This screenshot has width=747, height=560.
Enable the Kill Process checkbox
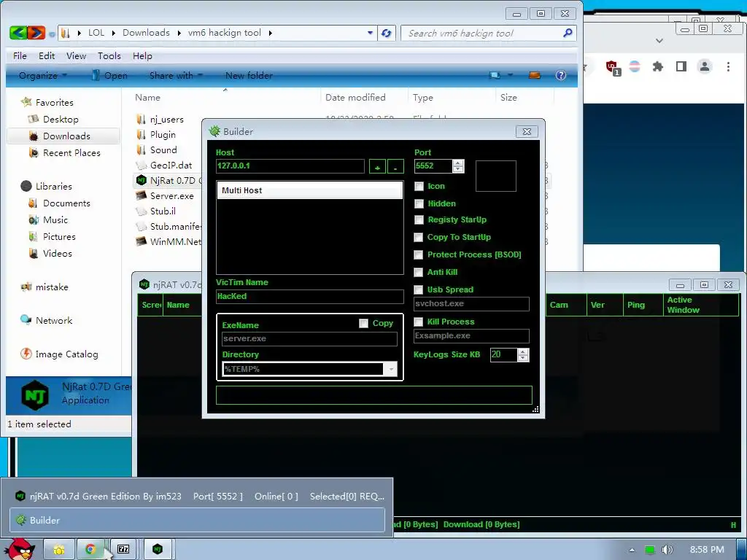(418, 322)
